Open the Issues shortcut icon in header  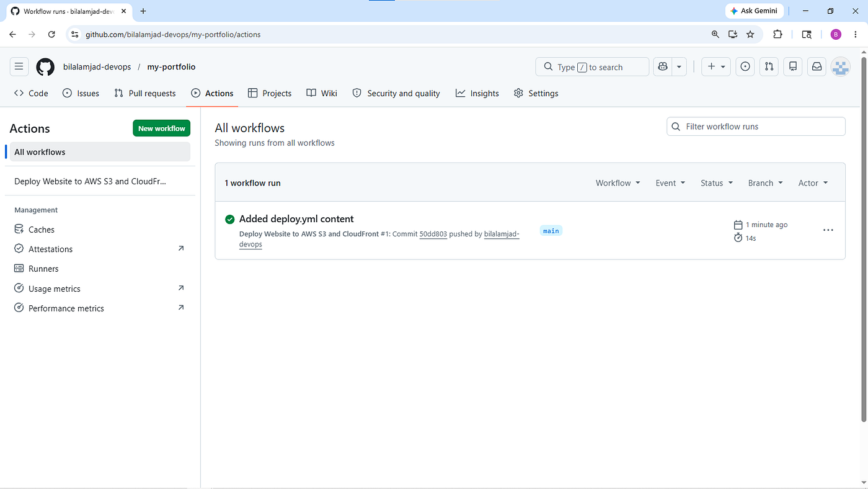pyautogui.click(x=746, y=67)
